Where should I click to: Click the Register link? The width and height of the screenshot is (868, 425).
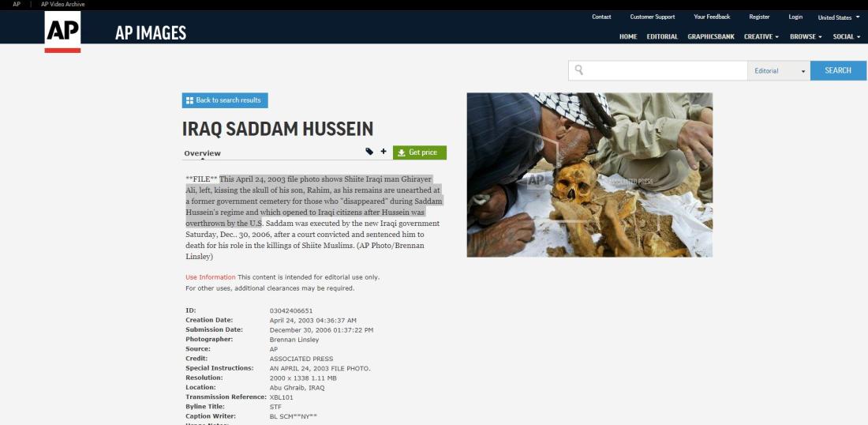(x=759, y=17)
